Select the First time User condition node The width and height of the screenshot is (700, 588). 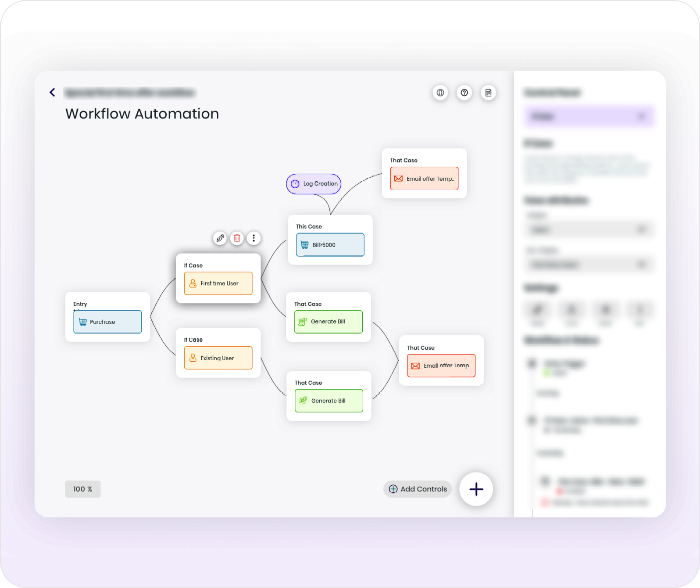click(218, 283)
